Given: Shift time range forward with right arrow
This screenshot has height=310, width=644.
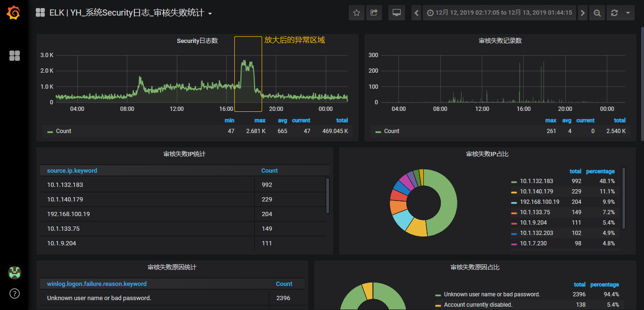Looking at the screenshot, I should point(583,13).
